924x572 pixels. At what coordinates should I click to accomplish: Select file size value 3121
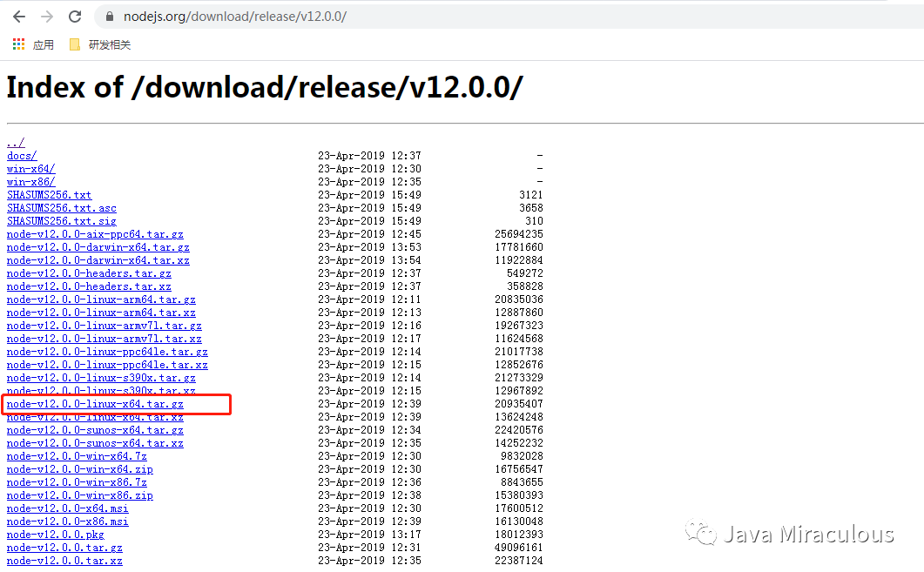[x=531, y=194]
